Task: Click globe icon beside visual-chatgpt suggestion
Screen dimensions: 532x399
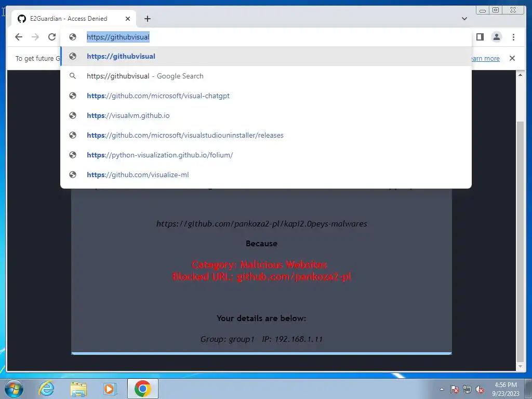Action: tap(73, 96)
